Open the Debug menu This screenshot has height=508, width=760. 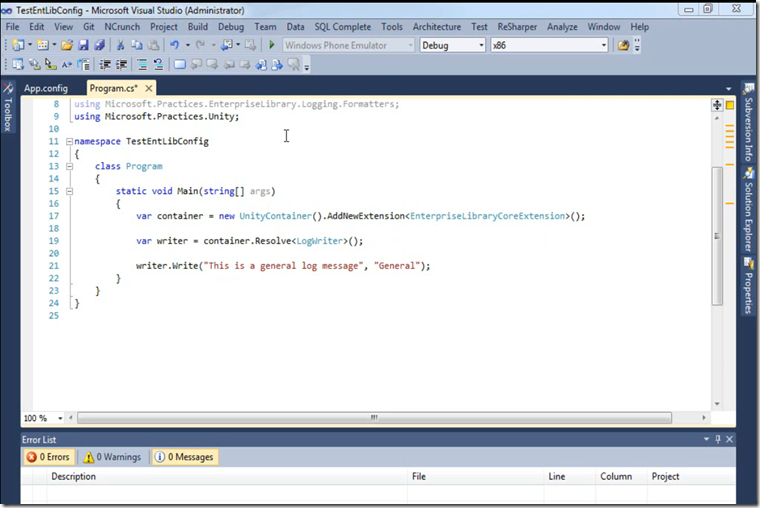pyautogui.click(x=231, y=27)
